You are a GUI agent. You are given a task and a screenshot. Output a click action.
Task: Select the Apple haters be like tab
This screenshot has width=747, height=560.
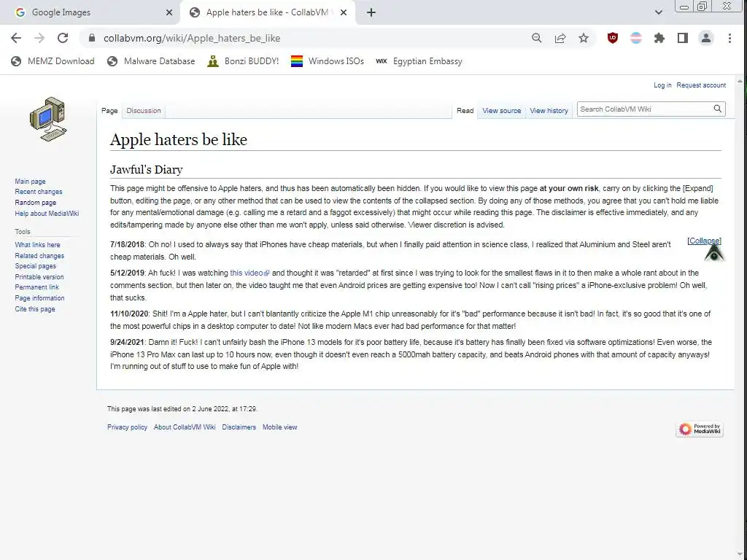(267, 13)
